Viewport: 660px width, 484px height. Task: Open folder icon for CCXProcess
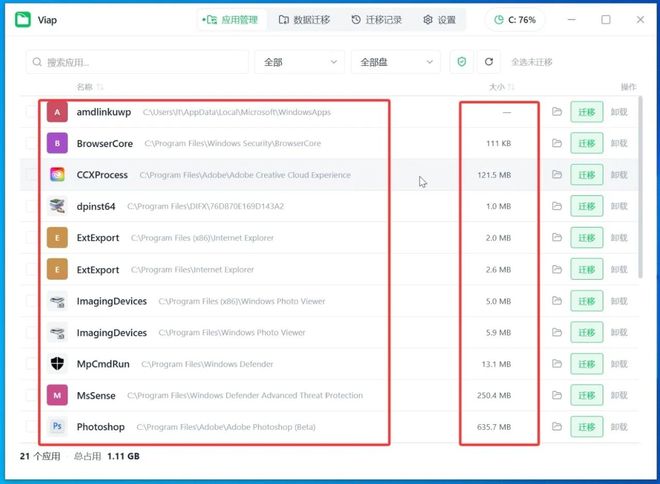[x=557, y=175]
